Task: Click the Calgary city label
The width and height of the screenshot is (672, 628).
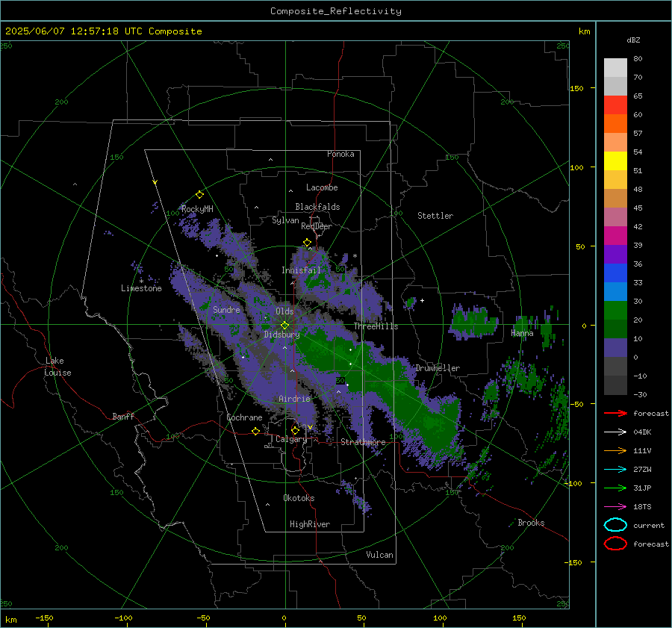Action: 291,439
